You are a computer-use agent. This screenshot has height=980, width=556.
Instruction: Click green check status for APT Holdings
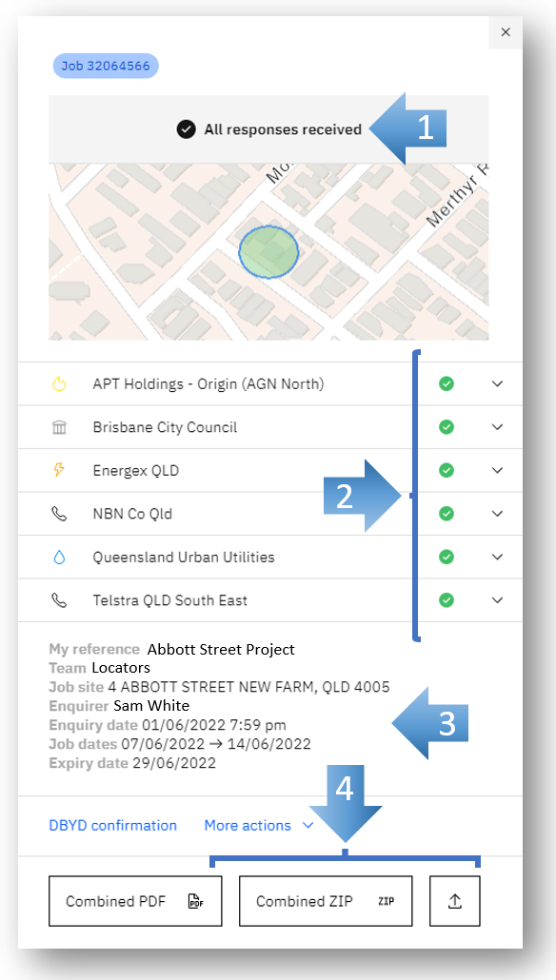click(446, 383)
